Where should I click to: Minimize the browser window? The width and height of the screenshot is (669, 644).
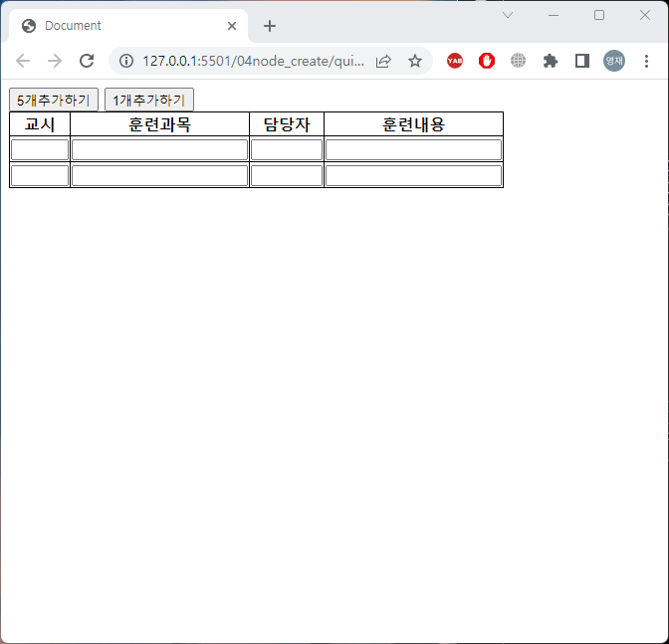click(x=554, y=15)
